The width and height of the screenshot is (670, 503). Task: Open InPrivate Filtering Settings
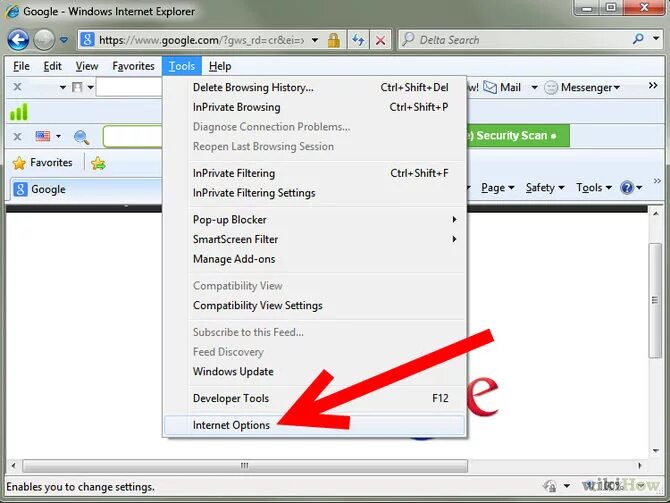pos(315,193)
